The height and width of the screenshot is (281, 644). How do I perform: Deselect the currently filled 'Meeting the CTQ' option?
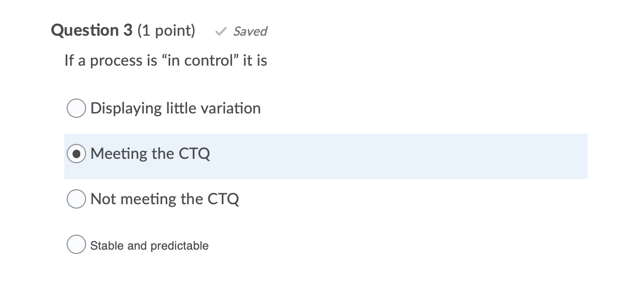coord(76,154)
